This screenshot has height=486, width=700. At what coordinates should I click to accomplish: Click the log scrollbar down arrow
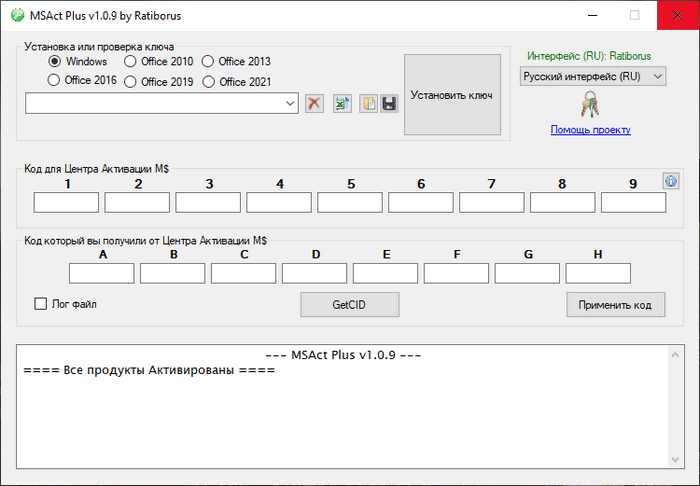(675, 460)
